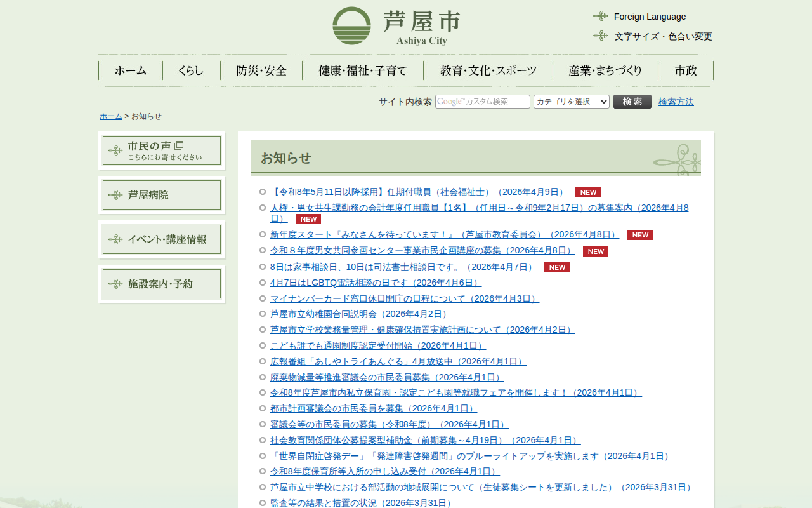The width and height of the screenshot is (812, 508).
Task: Open the ホーム navigation tab
Action: (131, 70)
